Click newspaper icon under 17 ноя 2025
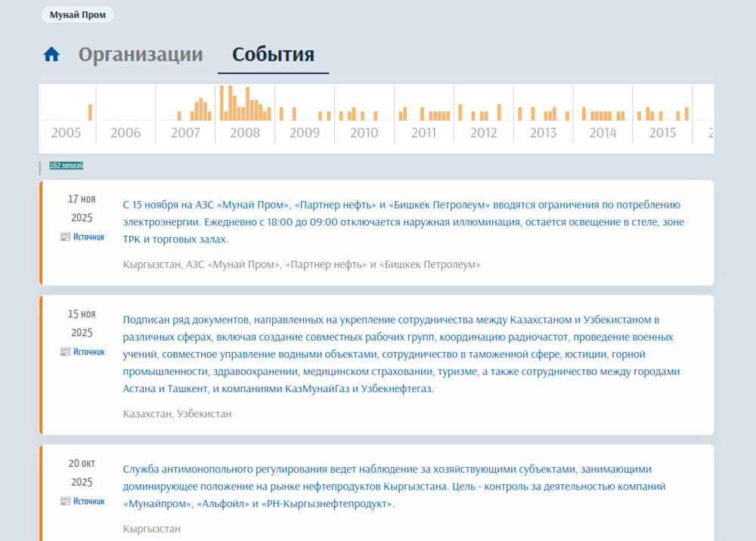 click(x=65, y=236)
